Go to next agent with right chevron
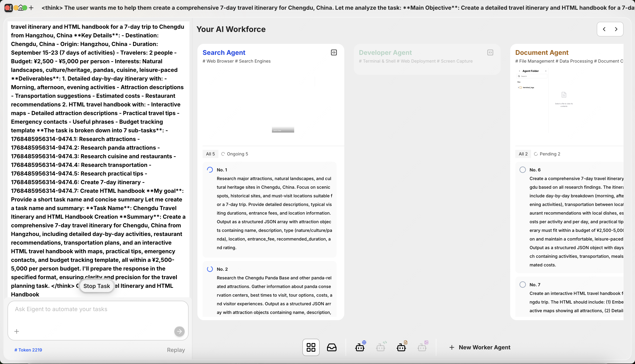This screenshot has width=635, height=364. click(616, 29)
